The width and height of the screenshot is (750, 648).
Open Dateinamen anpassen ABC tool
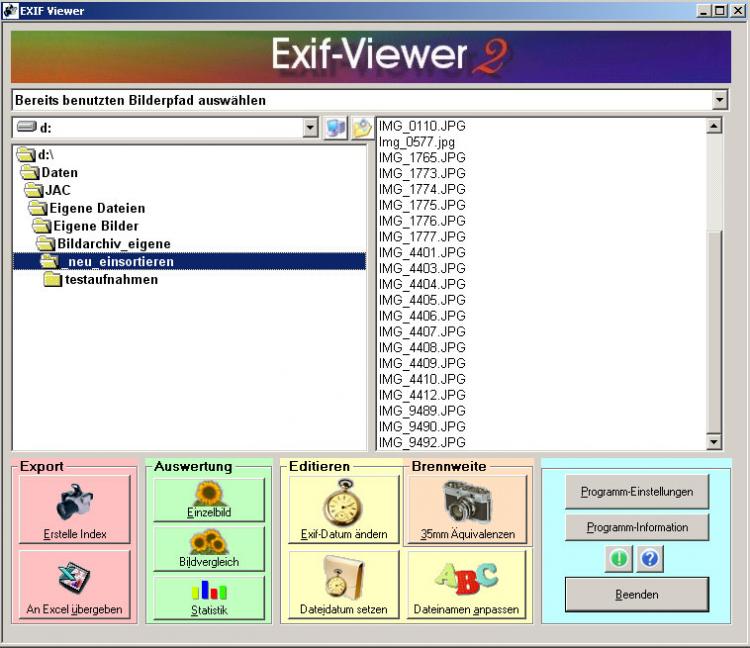[467, 584]
